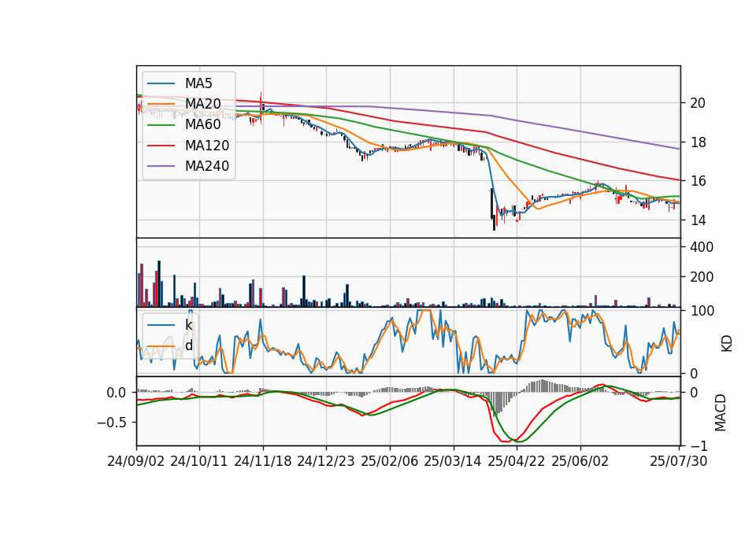Click the price axis value 16
The width and height of the screenshot is (756, 543).
point(698,181)
